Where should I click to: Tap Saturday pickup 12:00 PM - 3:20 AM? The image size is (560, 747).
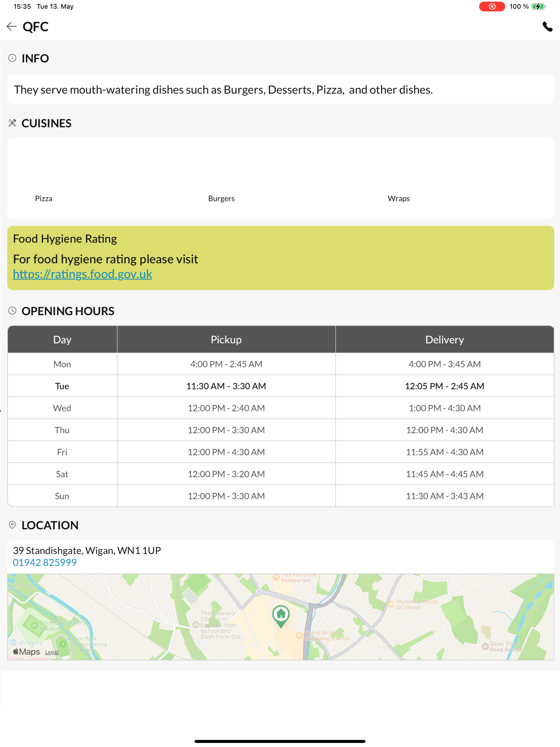(226, 474)
